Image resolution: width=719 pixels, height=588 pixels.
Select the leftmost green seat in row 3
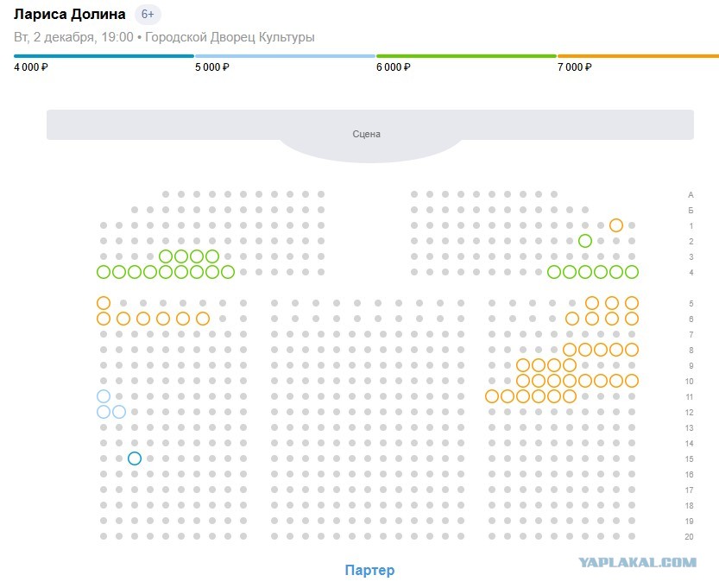pyautogui.click(x=166, y=256)
